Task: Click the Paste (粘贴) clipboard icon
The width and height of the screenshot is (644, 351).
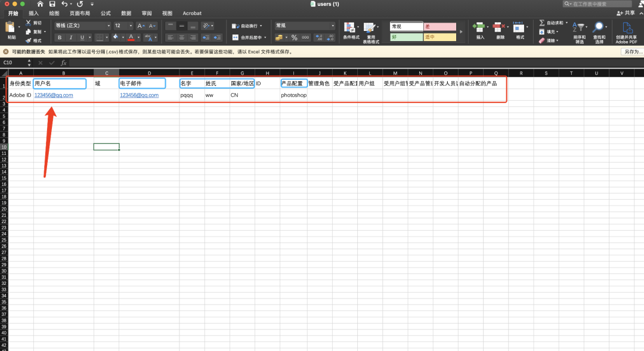Action: click(x=10, y=28)
